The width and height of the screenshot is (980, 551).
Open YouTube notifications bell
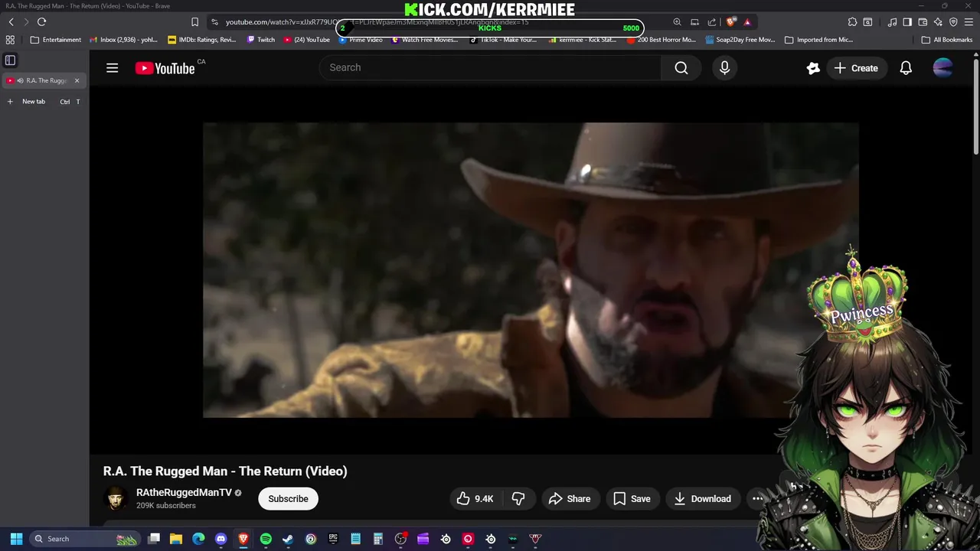pyautogui.click(x=906, y=68)
